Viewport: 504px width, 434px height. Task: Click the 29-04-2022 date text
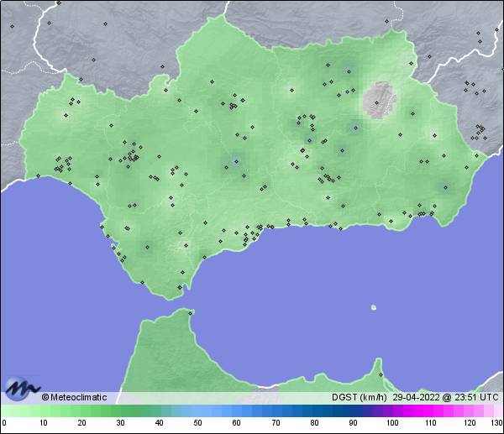point(416,397)
